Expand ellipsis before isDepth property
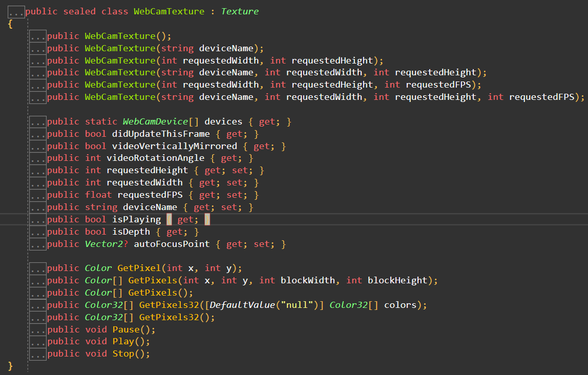 click(x=38, y=232)
